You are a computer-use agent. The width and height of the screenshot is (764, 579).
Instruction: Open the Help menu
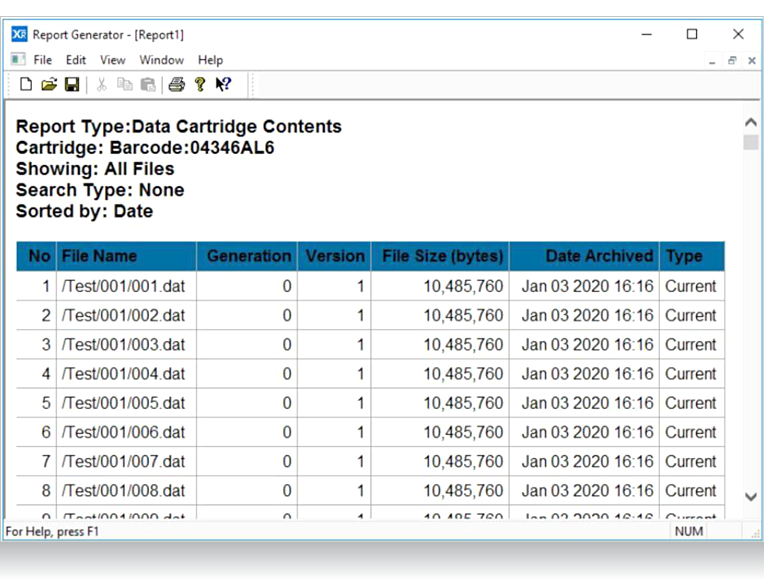pyautogui.click(x=210, y=60)
